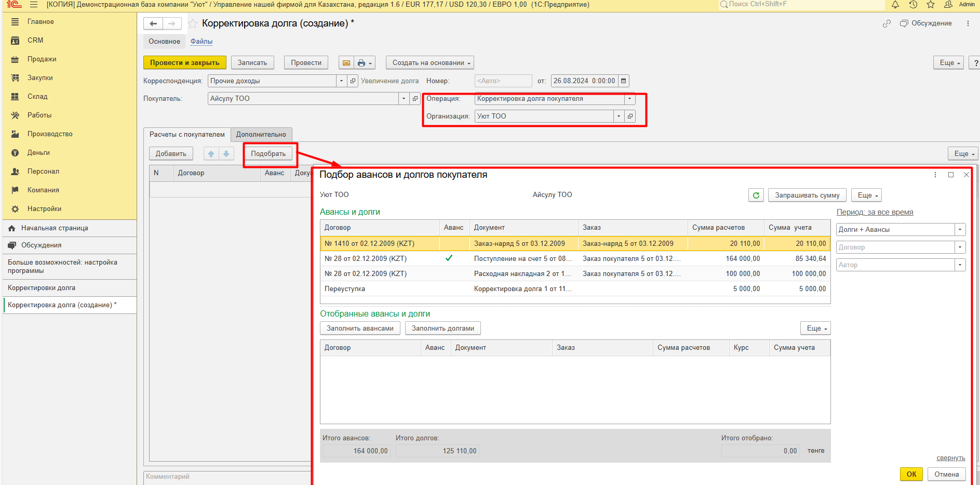Expand the Создать на основании menu
The height and width of the screenshot is (485, 980).
tap(429, 63)
